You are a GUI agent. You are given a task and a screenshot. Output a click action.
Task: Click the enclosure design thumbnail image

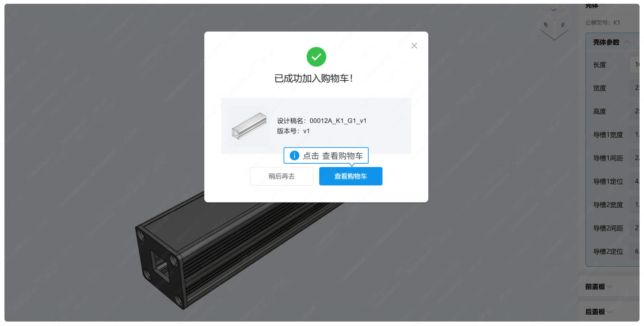point(249,126)
